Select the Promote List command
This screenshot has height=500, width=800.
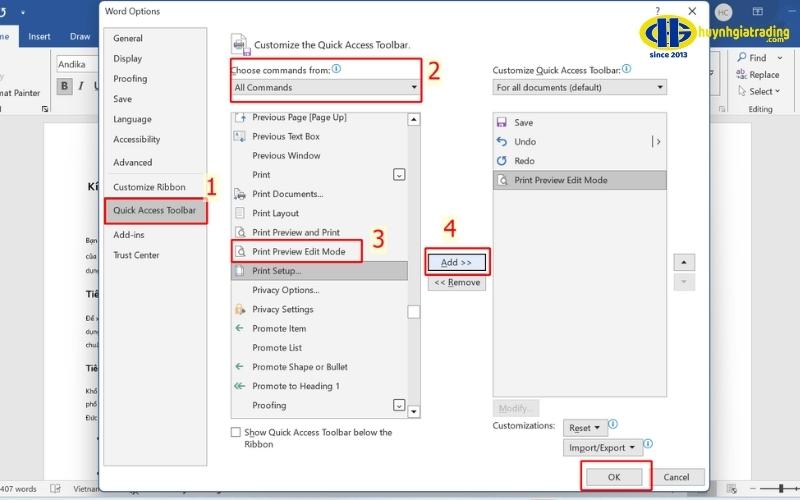pos(277,347)
